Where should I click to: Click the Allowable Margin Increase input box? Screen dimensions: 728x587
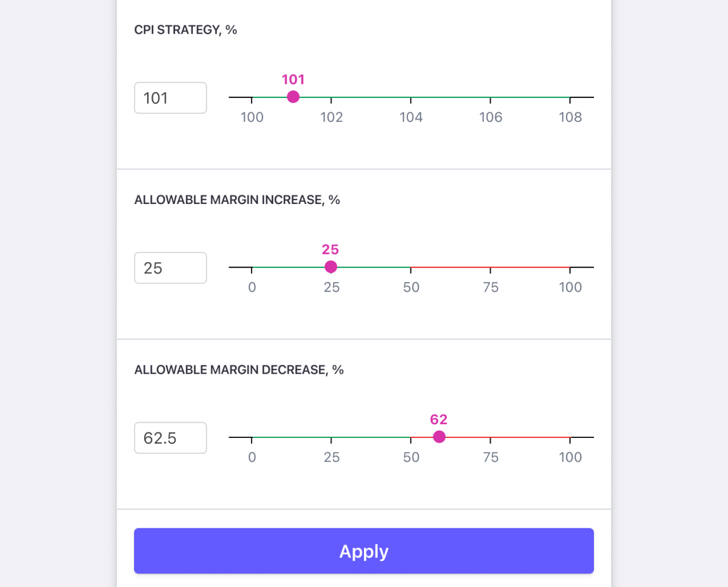[x=170, y=268]
